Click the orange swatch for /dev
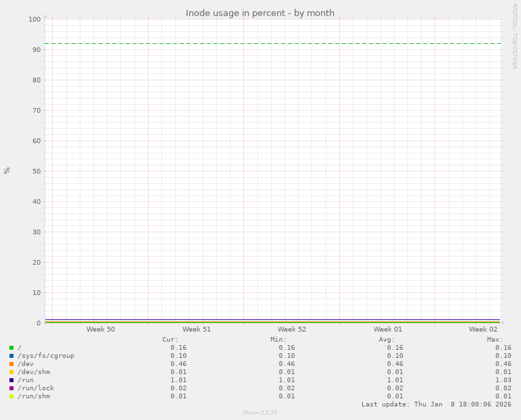This screenshot has width=521, height=420. click(x=11, y=364)
